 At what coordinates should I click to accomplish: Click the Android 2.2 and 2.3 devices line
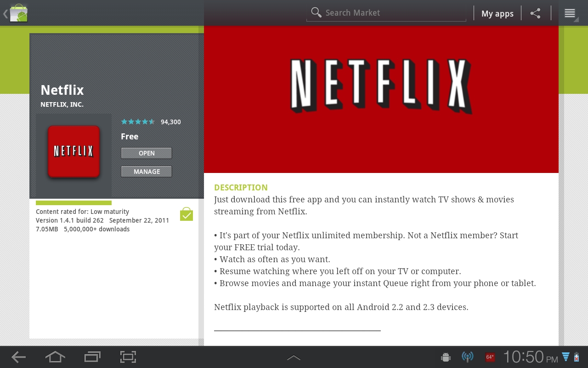point(341,307)
